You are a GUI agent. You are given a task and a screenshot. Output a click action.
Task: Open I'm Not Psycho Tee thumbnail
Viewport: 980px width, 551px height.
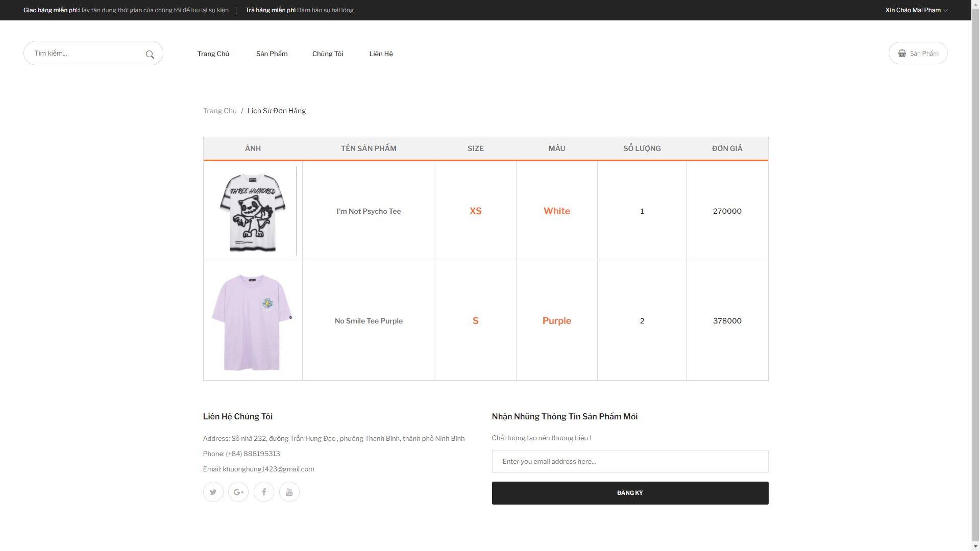[x=252, y=211]
